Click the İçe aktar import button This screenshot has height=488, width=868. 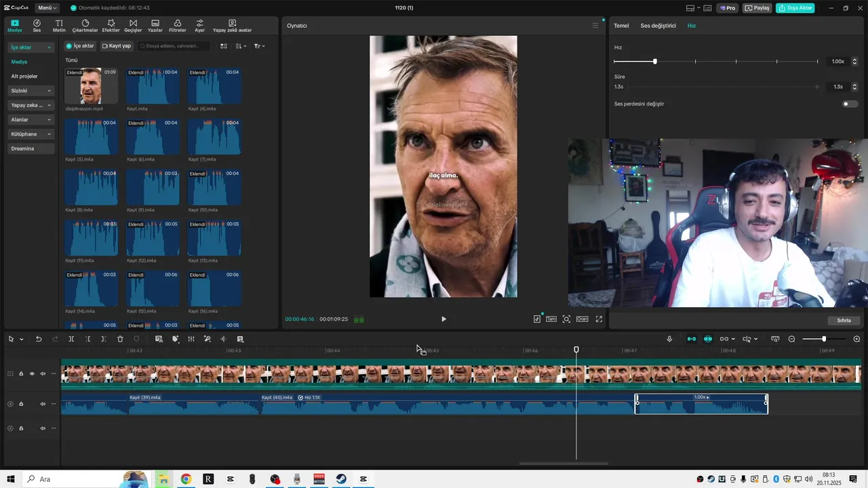coord(80,46)
